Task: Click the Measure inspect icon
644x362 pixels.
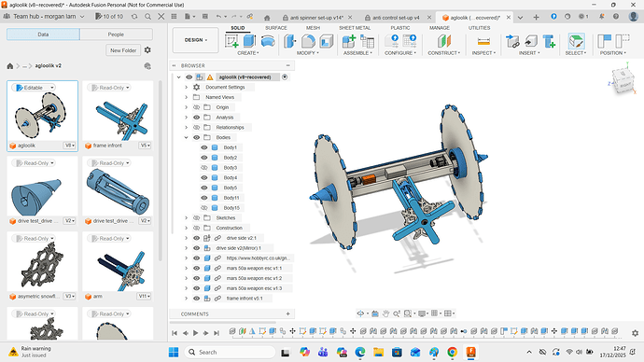Action: click(483, 41)
